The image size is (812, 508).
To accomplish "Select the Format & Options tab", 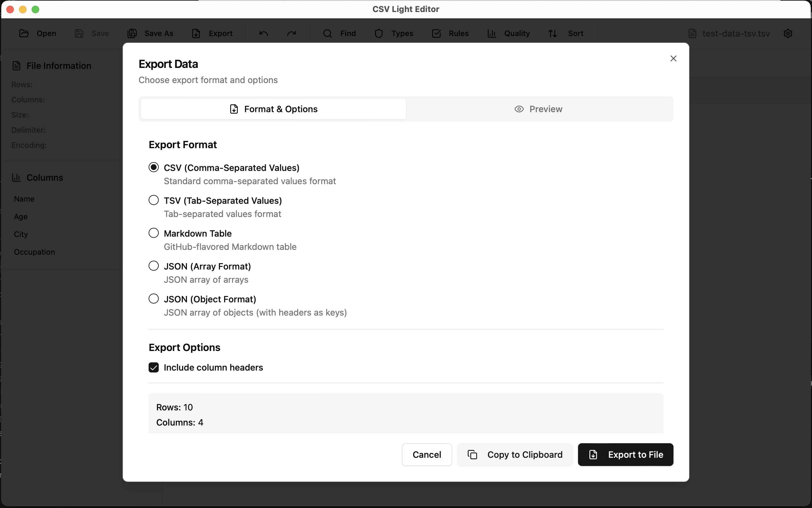I will click(x=274, y=109).
